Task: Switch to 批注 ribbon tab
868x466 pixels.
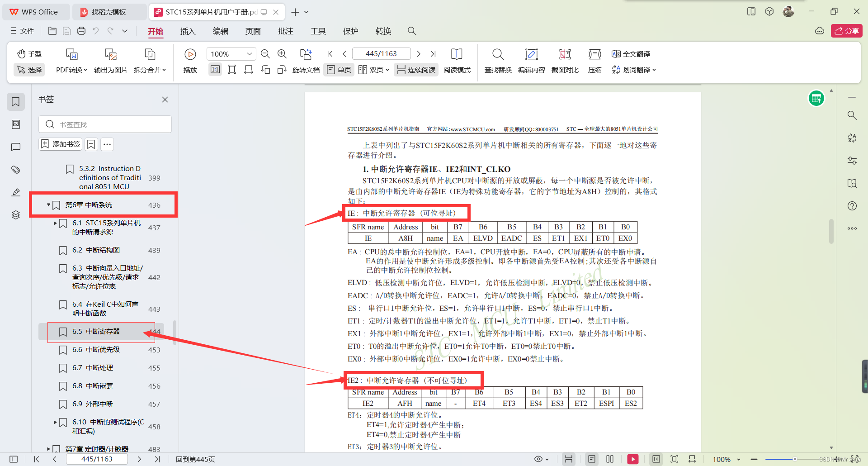Action: 286,31
